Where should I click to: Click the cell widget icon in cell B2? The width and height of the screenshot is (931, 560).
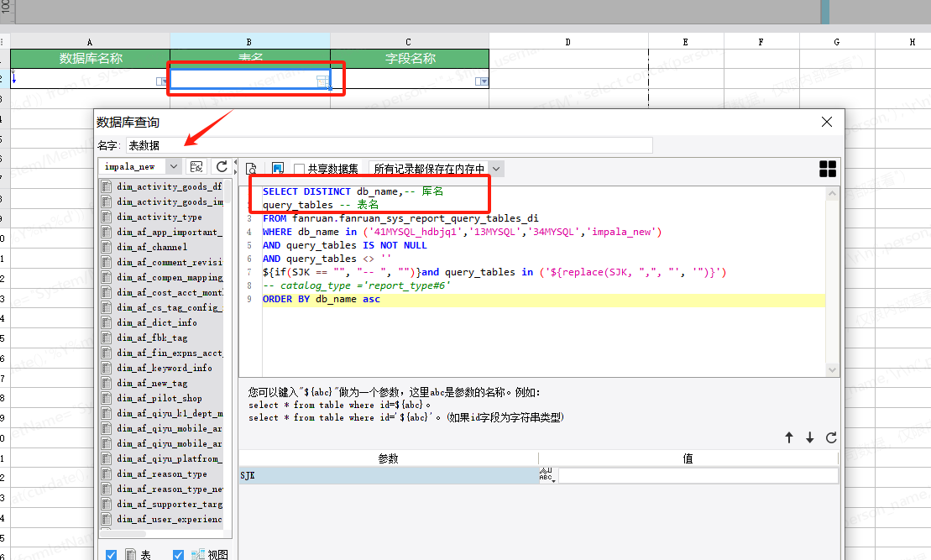[322, 81]
